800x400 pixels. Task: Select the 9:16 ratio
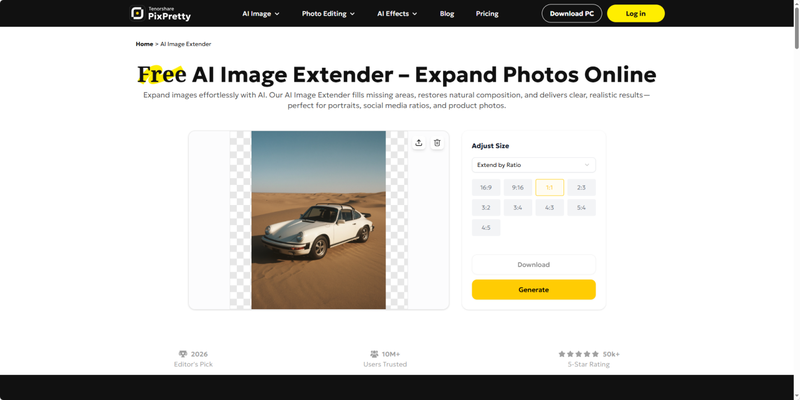point(518,188)
